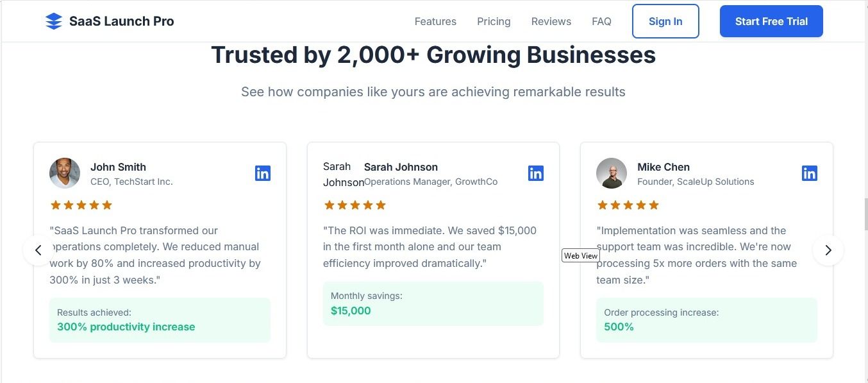The image size is (868, 383).
Task: Click the next testimonial arrow
Action: [828, 250]
